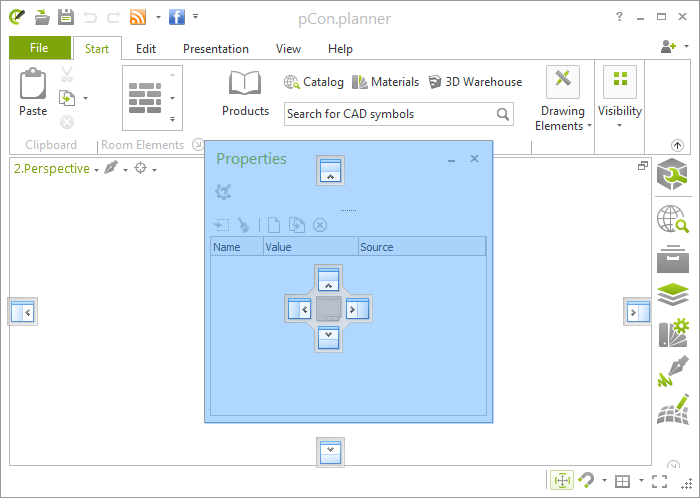Switch to the Edit tab
Image resolution: width=700 pixels, height=498 pixels.
pos(146,49)
